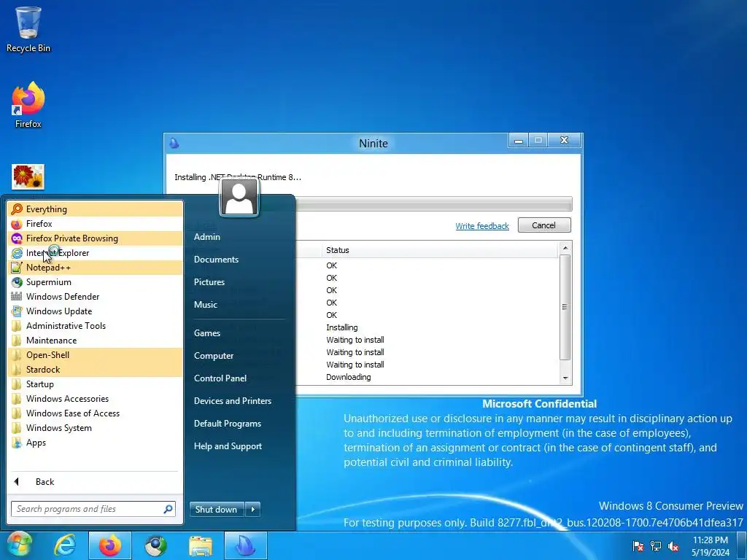Open Documents from start menu
This screenshot has width=747, height=560.
click(216, 260)
